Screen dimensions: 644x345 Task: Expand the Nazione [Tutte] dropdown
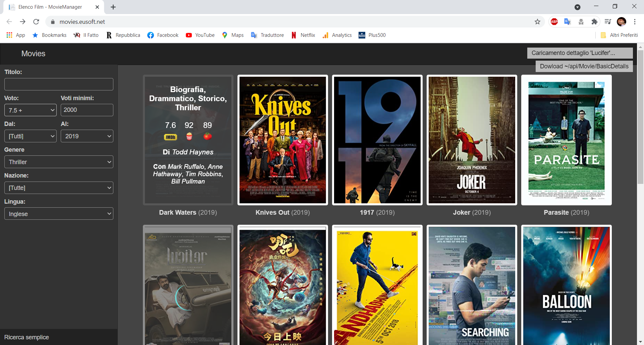click(59, 188)
